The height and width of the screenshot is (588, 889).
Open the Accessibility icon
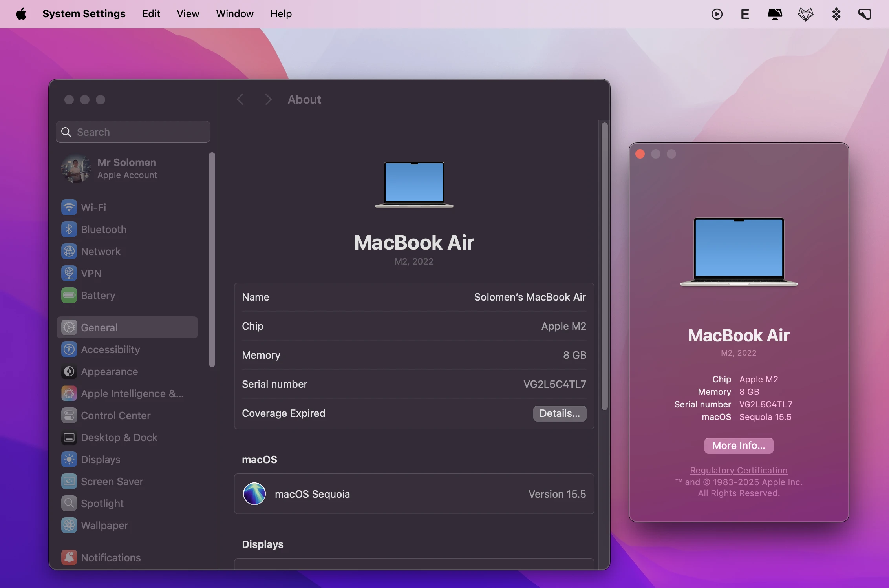(x=69, y=349)
